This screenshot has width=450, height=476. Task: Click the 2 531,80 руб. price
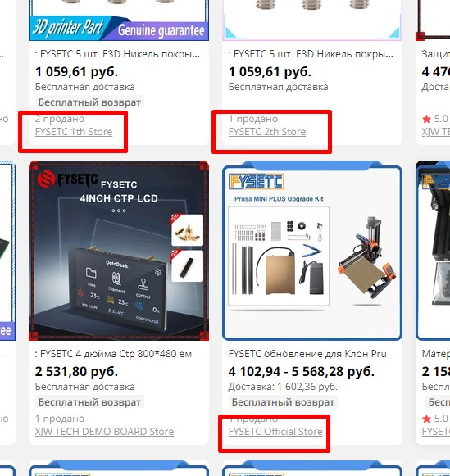point(76,372)
